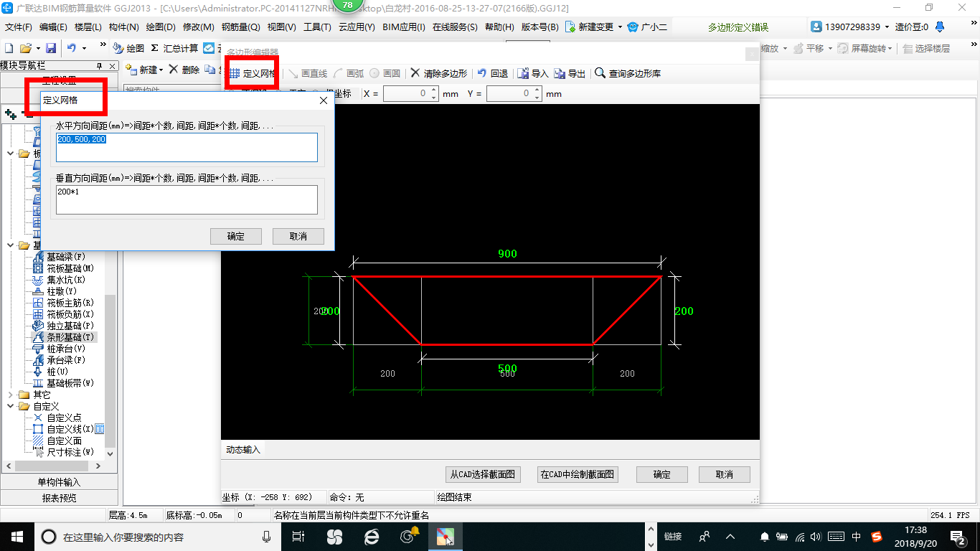Pin the 模块导航栏 panel

coord(100,65)
